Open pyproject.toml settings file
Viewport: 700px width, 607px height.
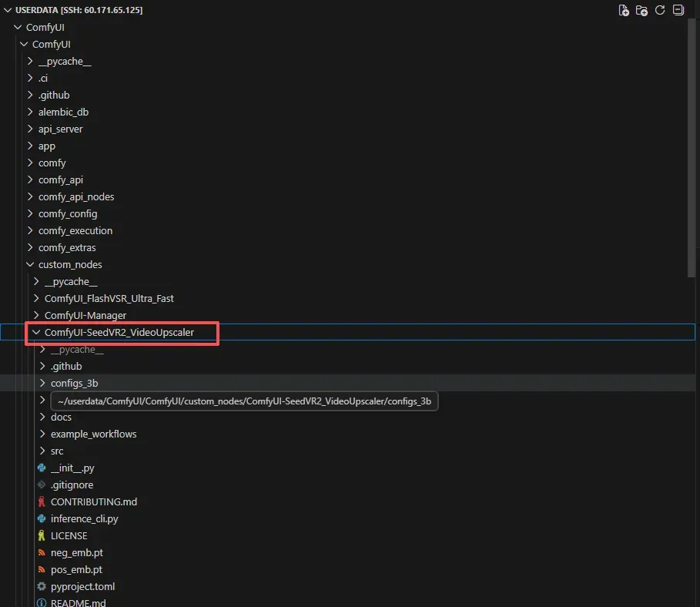click(82, 586)
